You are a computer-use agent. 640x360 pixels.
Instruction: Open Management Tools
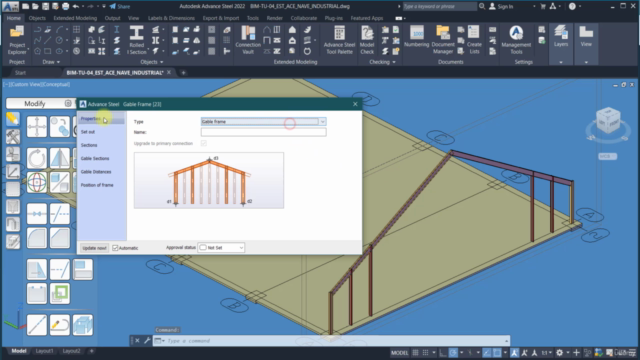[516, 40]
